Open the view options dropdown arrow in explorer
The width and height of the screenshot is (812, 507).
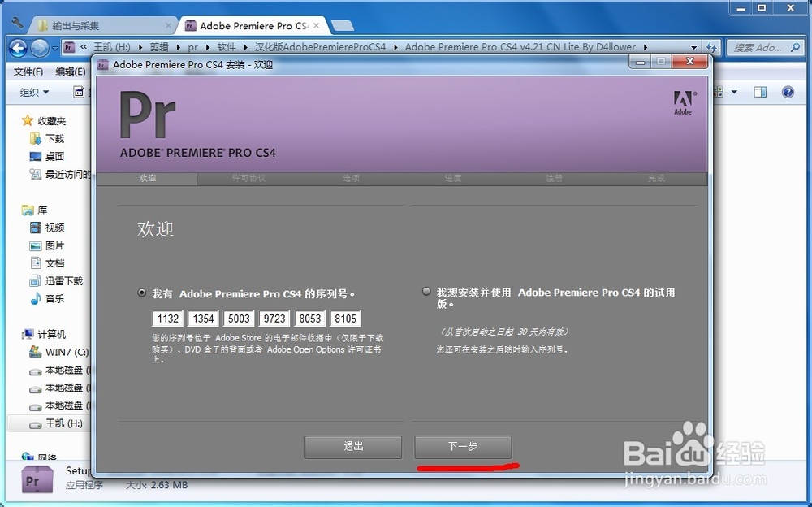734,93
